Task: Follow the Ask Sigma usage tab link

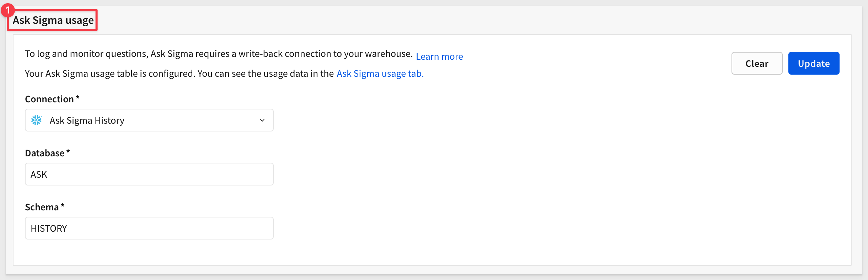Action: 380,74
